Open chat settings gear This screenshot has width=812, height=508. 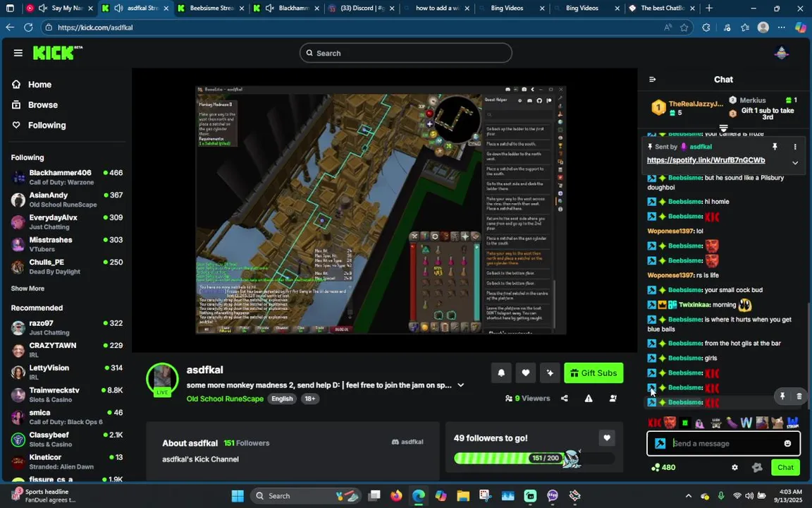click(734, 467)
